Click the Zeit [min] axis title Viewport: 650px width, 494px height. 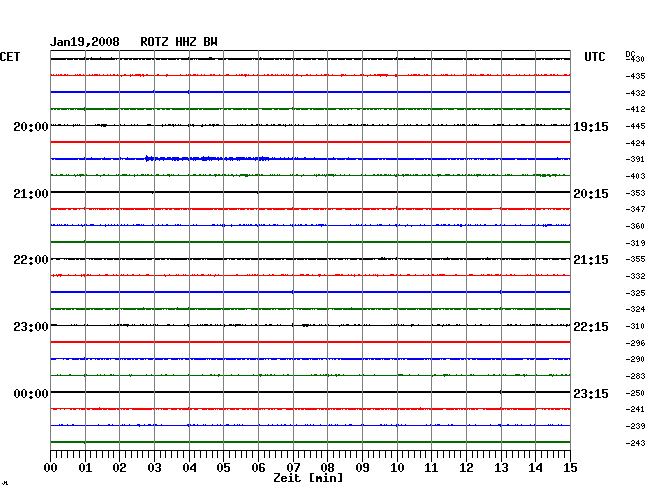click(308, 478)
